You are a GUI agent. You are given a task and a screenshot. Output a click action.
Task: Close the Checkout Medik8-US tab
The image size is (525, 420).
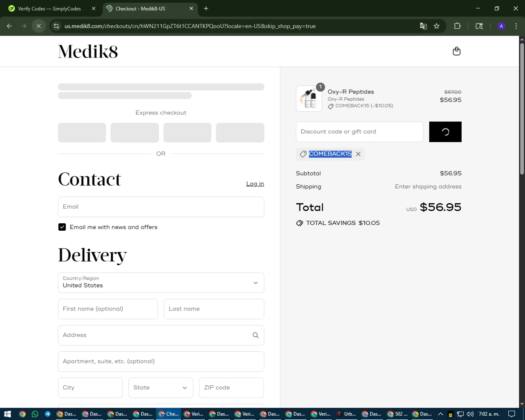(191, 8)
